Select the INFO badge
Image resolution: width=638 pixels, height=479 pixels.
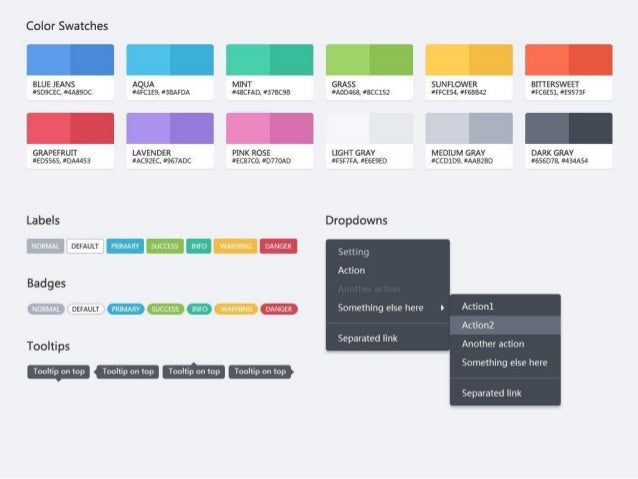coord(199,309)
